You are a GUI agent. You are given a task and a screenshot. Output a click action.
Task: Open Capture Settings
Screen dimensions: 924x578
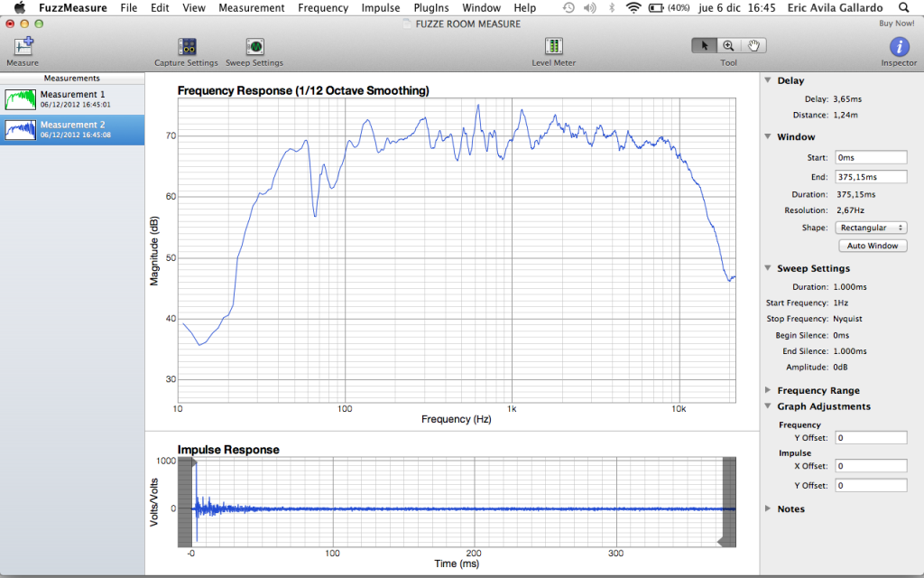point(187,46)
